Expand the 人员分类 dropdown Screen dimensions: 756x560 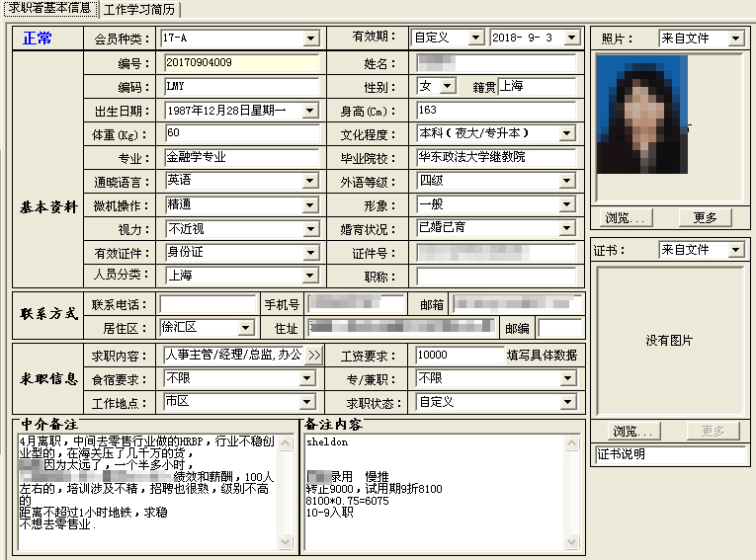[x=310, y=276]
